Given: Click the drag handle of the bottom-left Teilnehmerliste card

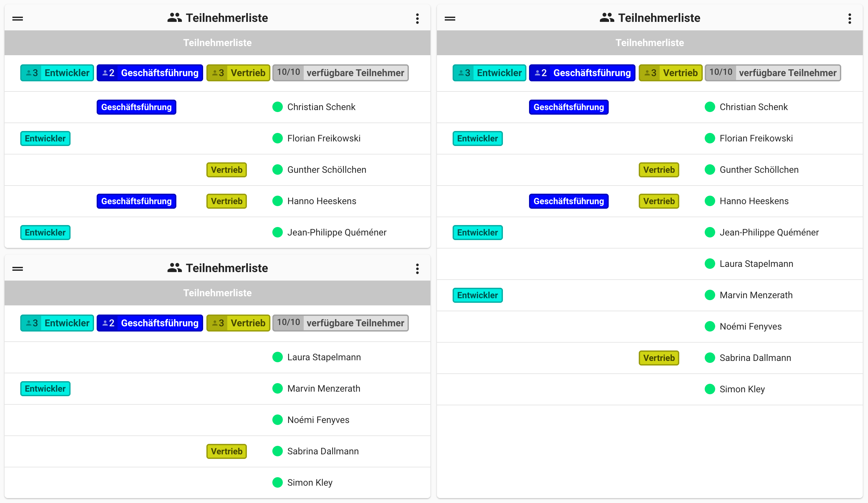Looking at the screenshot, I should pos(18,269).
